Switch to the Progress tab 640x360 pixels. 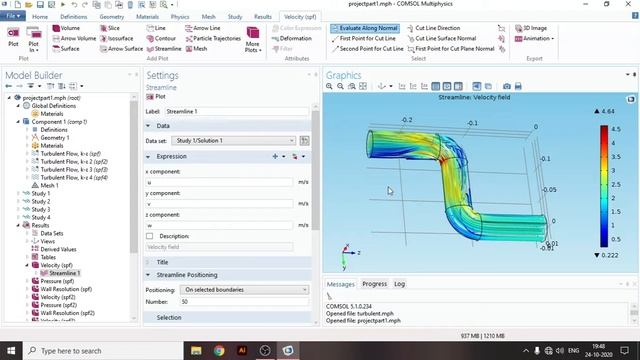pyautogui.click(x=374, y=284)
